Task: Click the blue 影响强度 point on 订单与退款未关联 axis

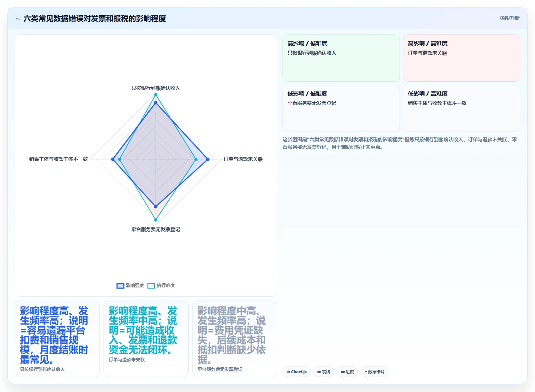Action: (x=208, y=159)
